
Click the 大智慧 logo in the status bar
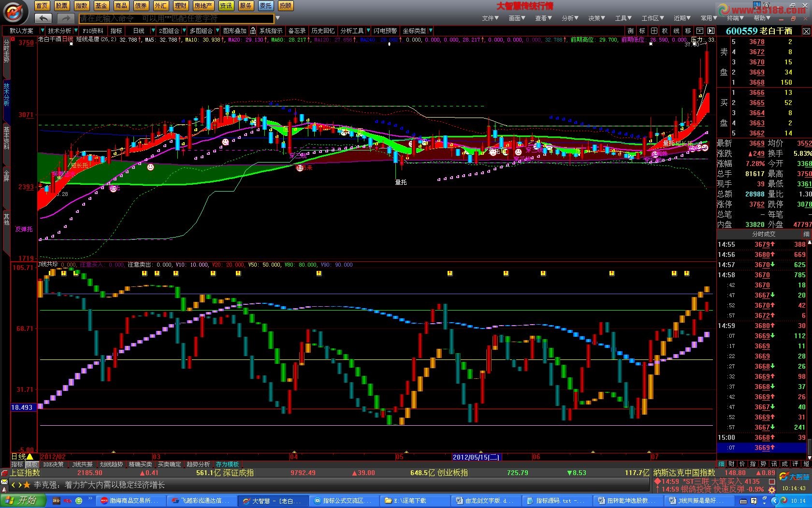click(794, 477)
